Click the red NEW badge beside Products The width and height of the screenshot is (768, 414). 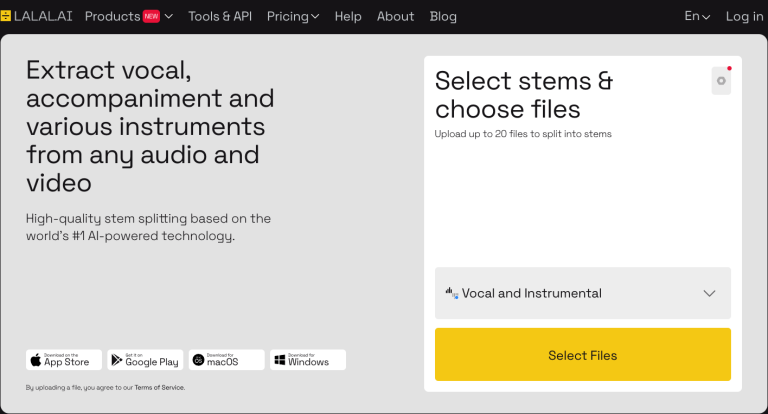tap(151, 16)
